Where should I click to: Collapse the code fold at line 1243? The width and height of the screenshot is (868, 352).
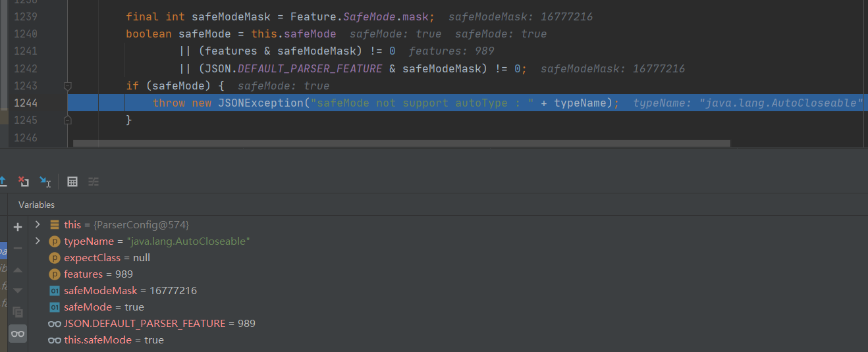click(67, 86)
